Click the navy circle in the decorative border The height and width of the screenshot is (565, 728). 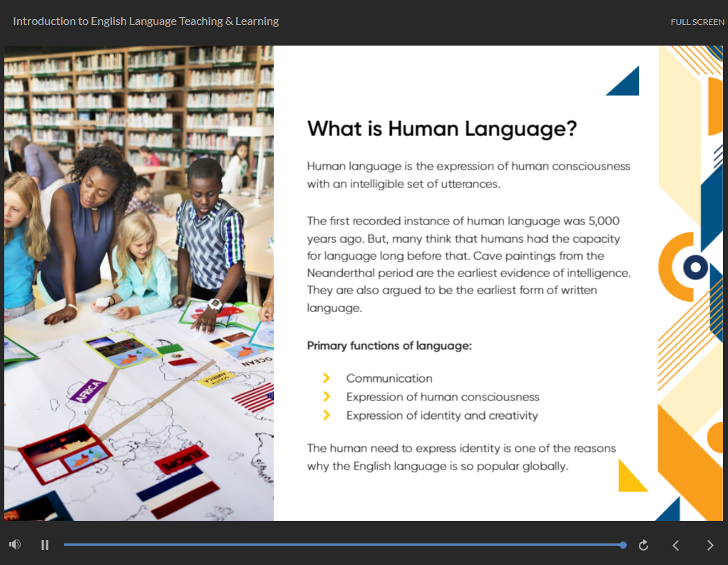(694, 268)
